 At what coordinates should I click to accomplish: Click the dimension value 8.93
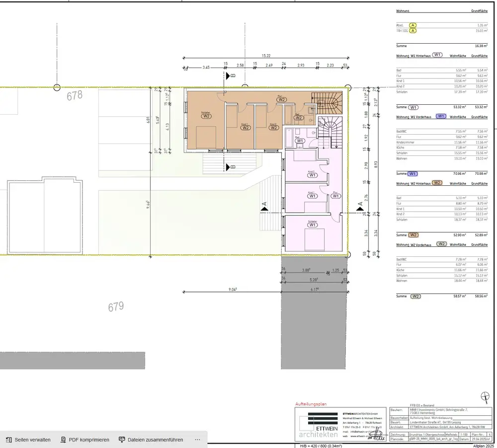(x=376, y=165)
